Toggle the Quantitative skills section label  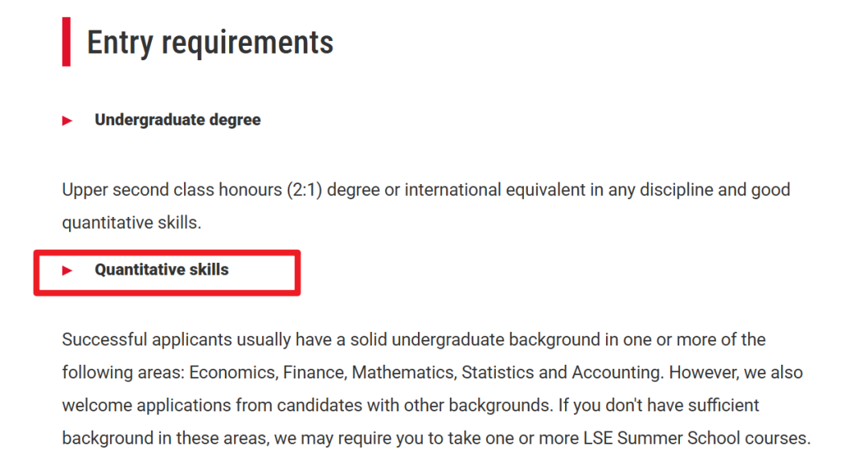161,269
